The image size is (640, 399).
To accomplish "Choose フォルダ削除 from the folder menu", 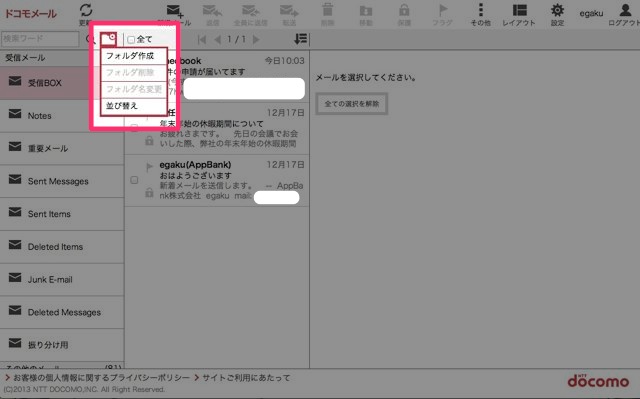I will [134, 73].
